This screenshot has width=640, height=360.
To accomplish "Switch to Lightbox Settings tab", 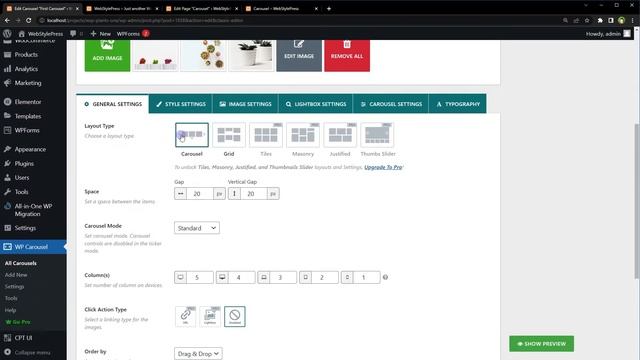I will click(316, 104).
